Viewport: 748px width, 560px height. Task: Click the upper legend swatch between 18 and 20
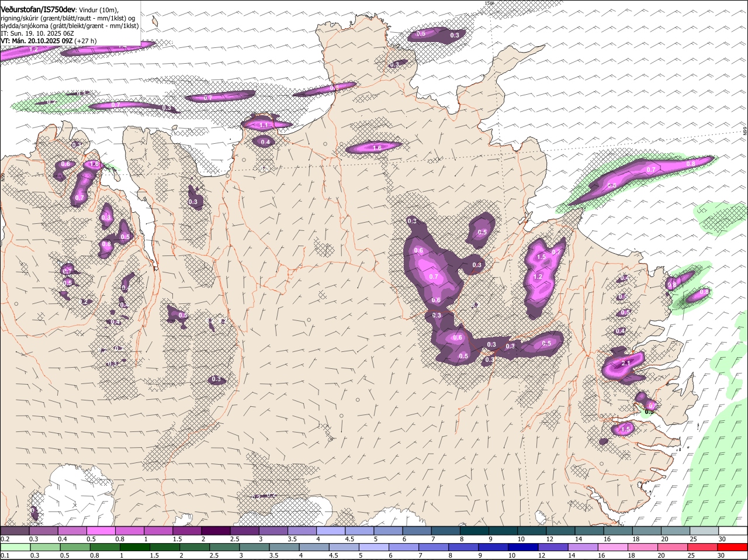(x=647, y=531)
